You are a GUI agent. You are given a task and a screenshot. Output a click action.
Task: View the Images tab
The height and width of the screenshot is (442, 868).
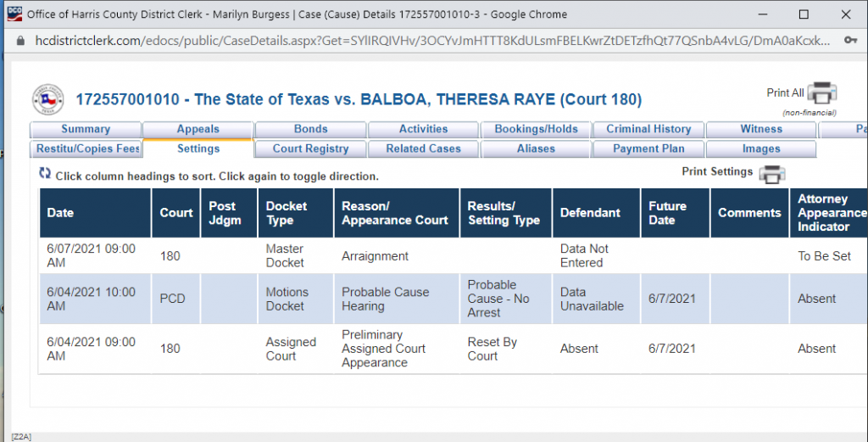click(x=761, y=148)
